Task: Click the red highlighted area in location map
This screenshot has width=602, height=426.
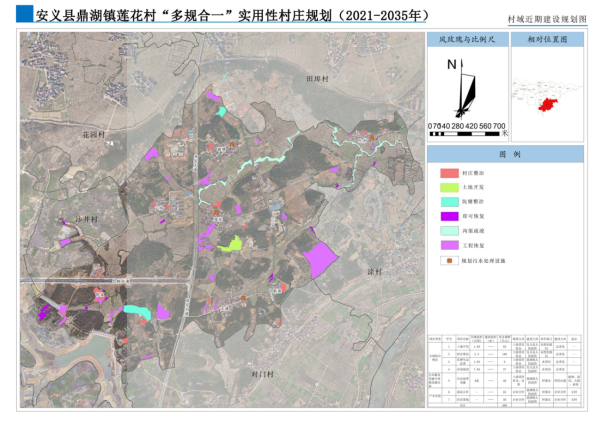Action: pyautogui.click(x=546, y=104)
